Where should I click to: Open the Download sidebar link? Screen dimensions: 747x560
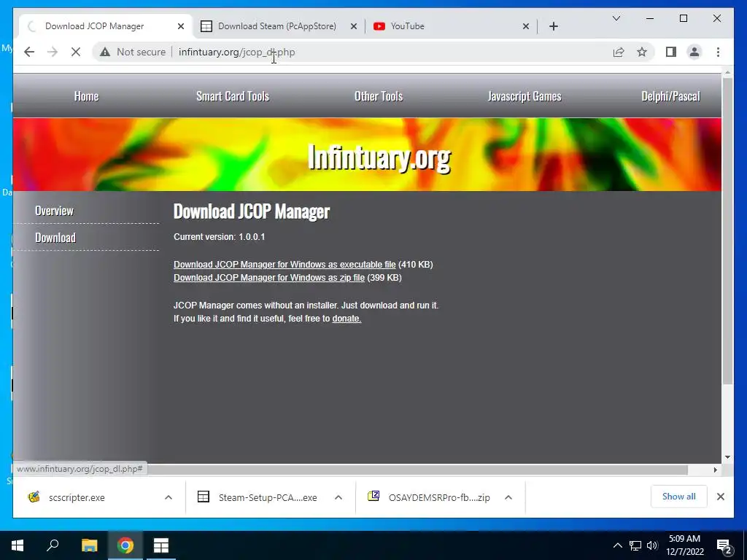click(x=55, y=237)
